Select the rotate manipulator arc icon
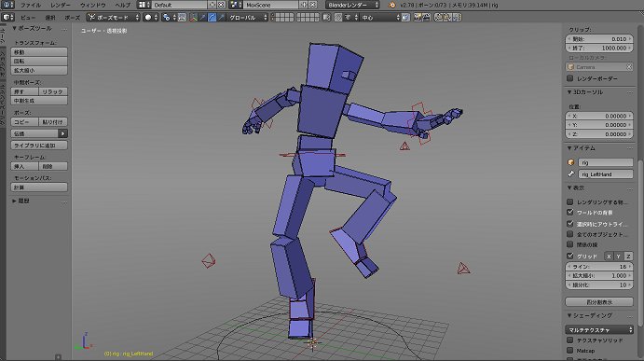 [x=212, y=18]
